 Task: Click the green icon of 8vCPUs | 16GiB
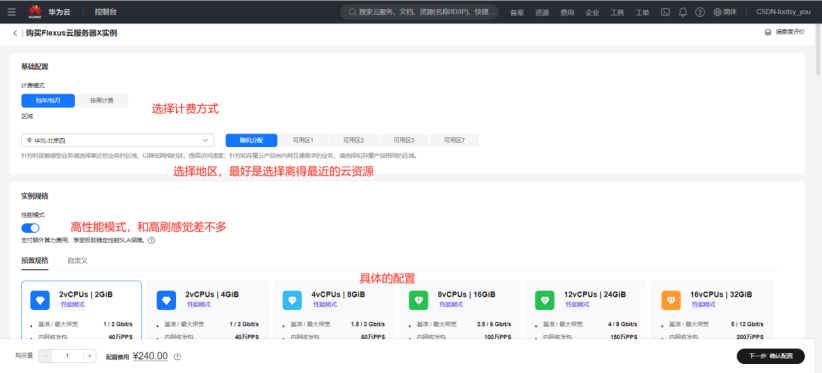[418, 300]
